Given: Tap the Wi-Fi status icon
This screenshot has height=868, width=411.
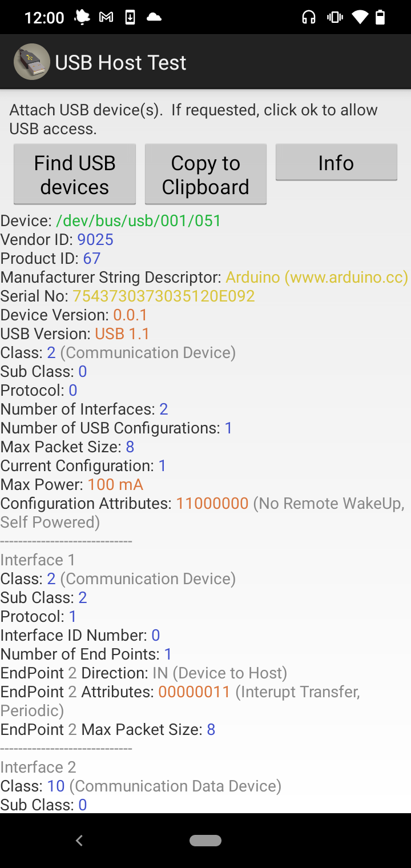Looking at the screenshot, I should pyautogui.click(x=360, y=18).
